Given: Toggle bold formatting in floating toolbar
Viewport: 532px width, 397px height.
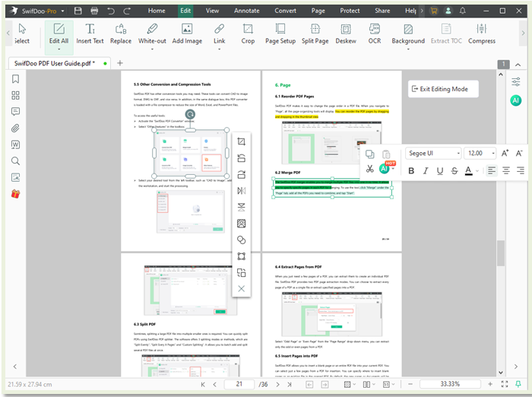Looking at the screenshot, I should (411, 171).
